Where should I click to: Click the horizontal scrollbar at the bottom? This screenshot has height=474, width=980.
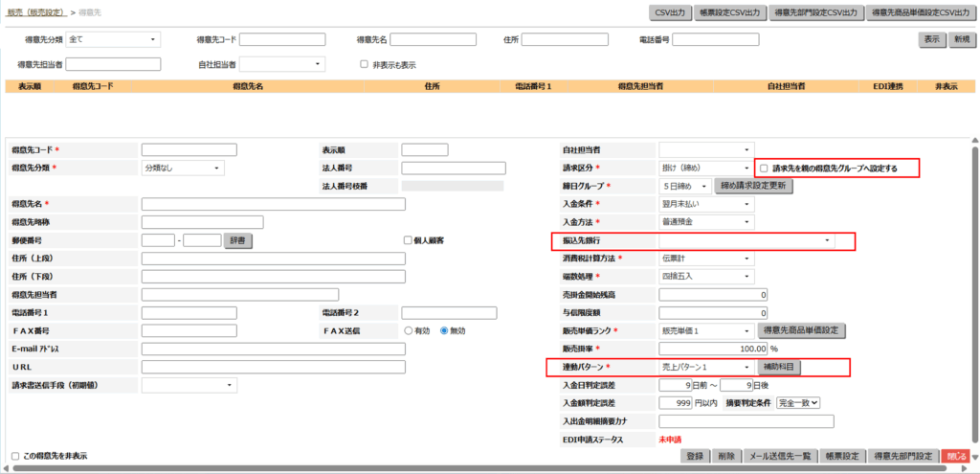click(x=479, y=468)
